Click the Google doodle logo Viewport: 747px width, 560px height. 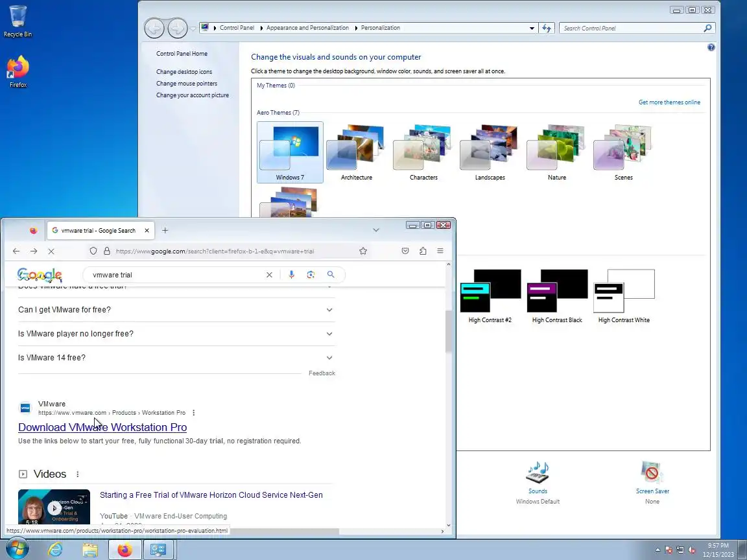(40, 275)
